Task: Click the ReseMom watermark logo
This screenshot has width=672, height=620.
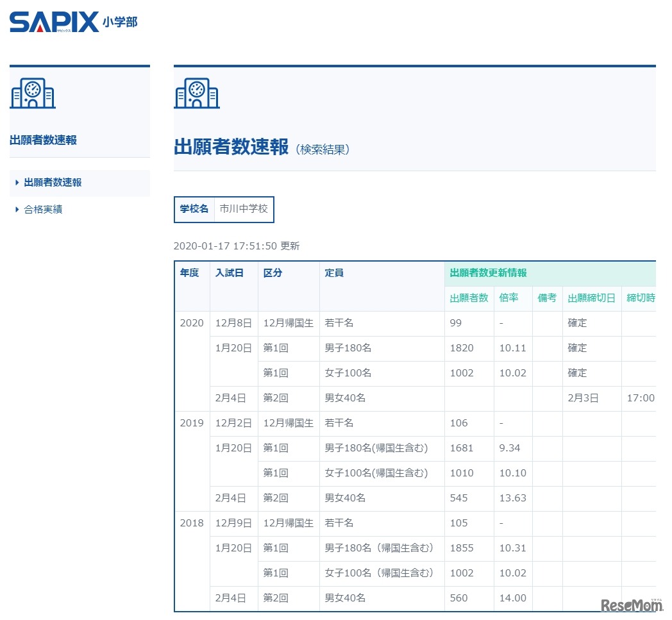Action: (631, 605)
